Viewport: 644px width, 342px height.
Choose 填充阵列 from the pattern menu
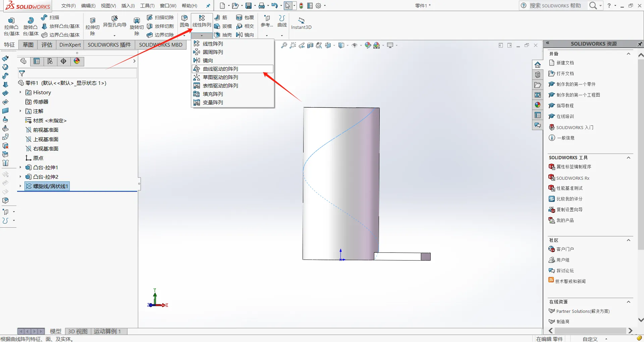click(x=233, y=94)
